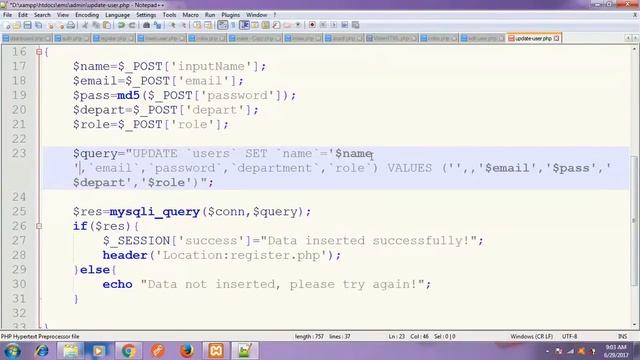640x360 pixels.
Task: Open the File menu
Action: (x=7, y=15)
